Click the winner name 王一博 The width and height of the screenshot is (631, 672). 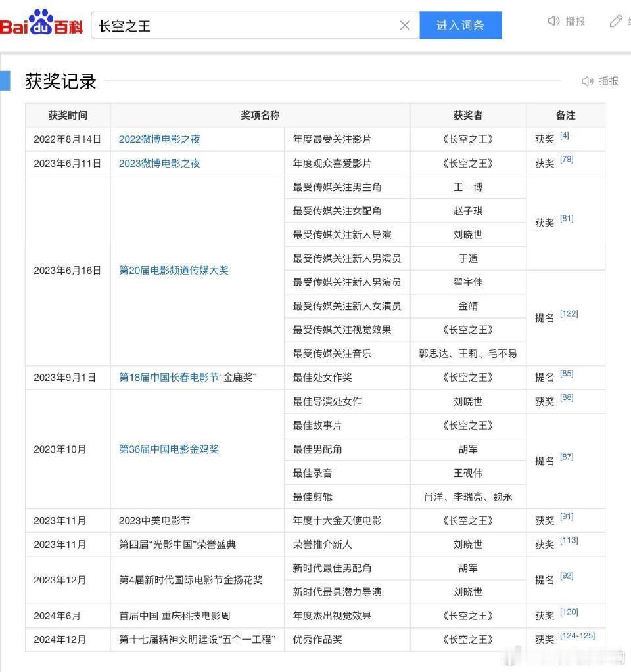click(x=468, y=187)
